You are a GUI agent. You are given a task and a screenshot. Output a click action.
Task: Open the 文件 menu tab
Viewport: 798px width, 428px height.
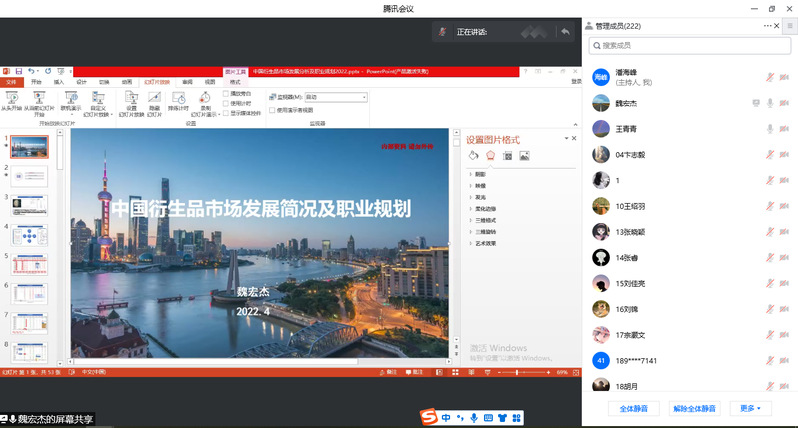[x=11, y=82]
